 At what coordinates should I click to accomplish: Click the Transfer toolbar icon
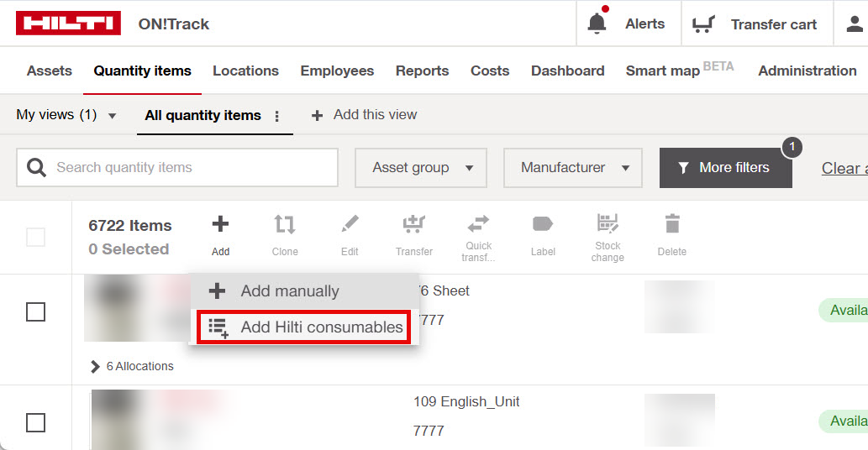coord(413,225)
